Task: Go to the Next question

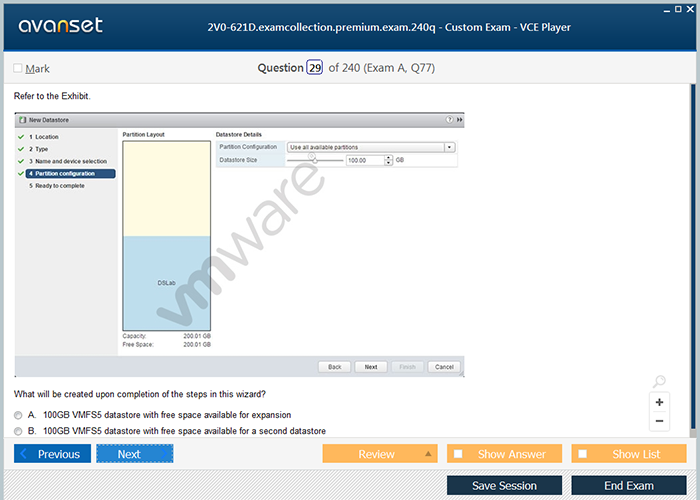Action: (134, 454)
